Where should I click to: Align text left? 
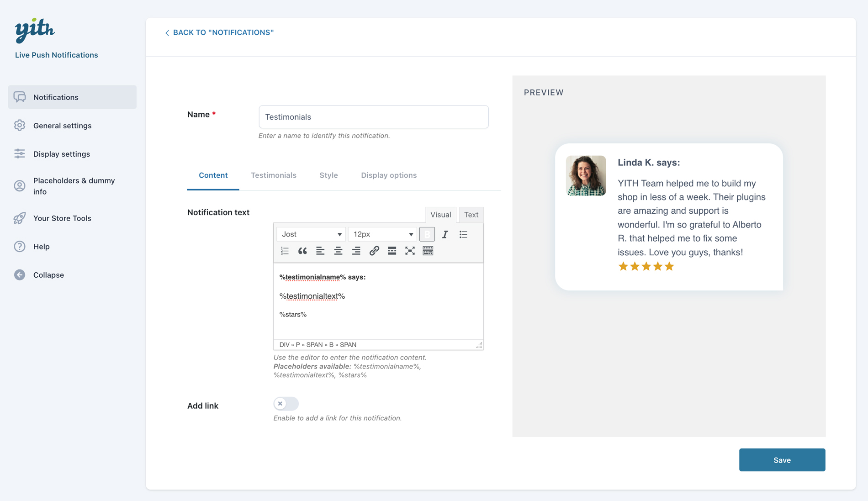320,251
